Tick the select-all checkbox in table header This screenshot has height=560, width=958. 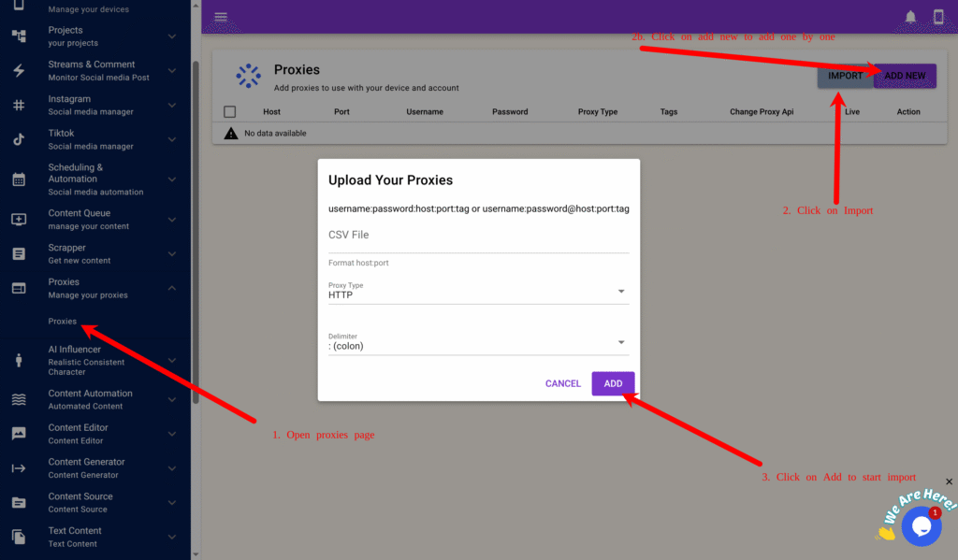[x=230, y=112]
